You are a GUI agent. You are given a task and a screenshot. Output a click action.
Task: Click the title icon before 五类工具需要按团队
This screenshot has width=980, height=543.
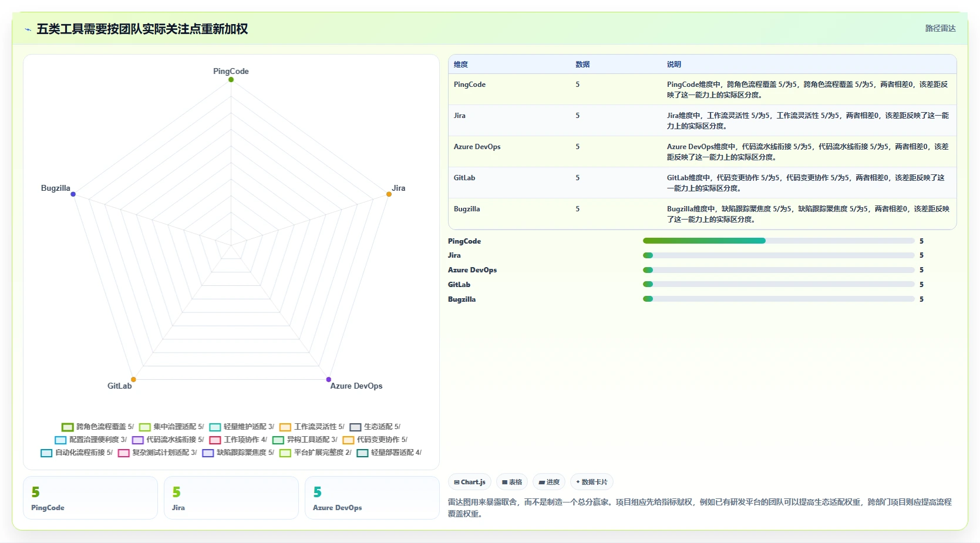(x=28, y=29)
